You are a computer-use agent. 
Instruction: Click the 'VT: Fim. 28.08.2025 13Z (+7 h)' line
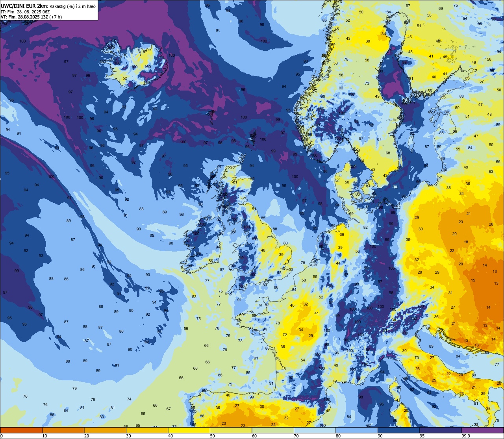click(x=31, y=17)
